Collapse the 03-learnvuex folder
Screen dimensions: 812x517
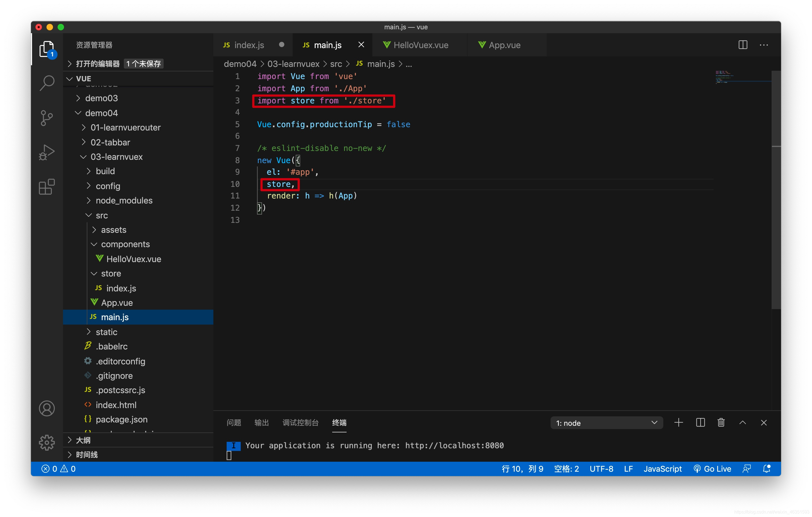pos(138,157)
